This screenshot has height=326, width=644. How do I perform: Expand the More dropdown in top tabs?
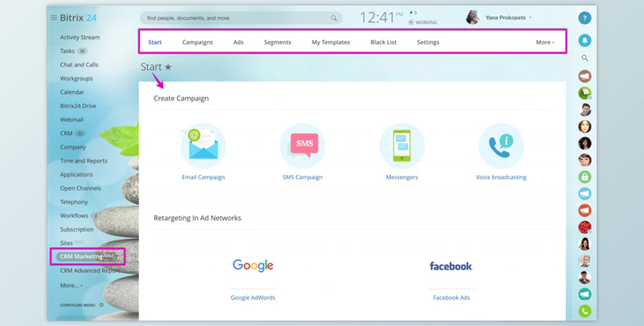pyautogui.click(x=545, y=42)
